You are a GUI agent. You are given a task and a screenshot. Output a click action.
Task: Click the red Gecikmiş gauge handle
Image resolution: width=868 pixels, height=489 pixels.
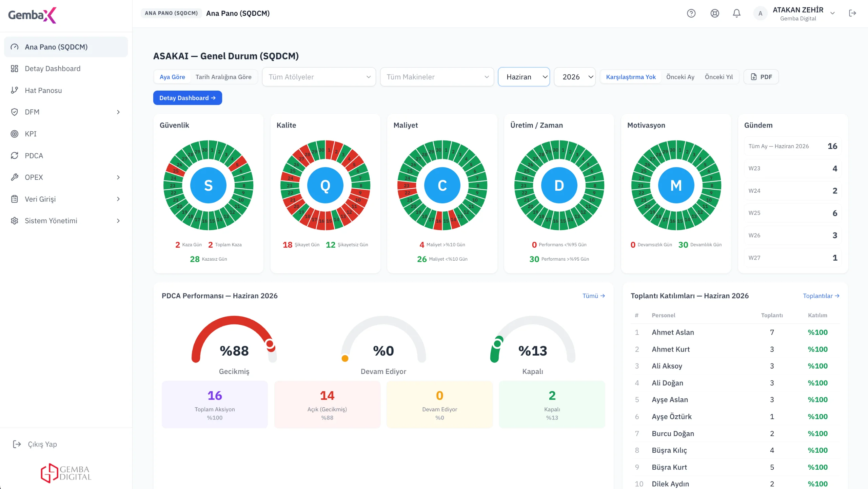270,344
